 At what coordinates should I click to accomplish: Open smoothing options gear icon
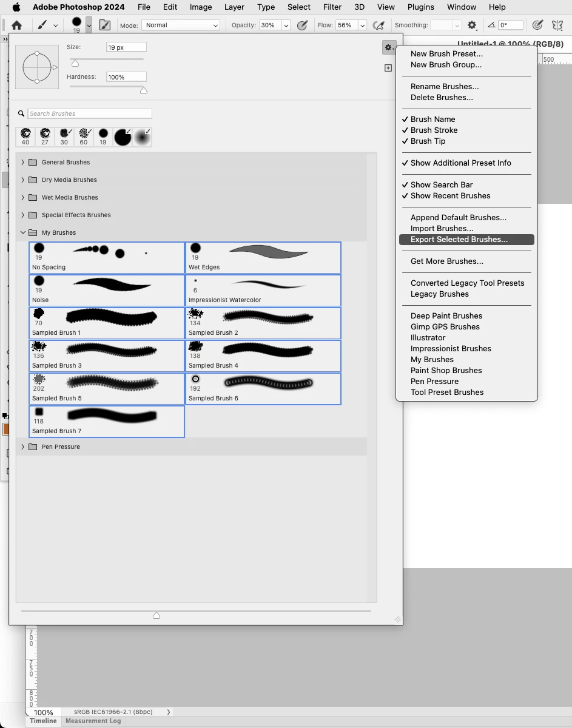472,25
